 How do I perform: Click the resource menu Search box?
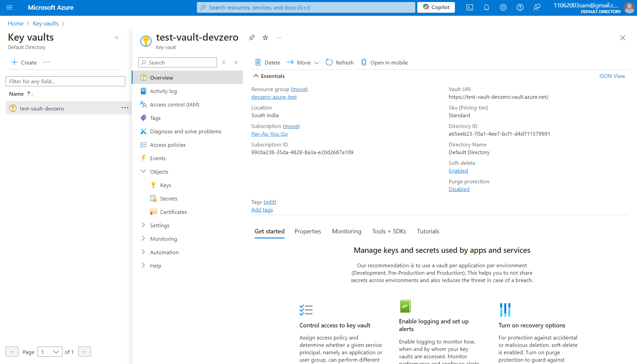[x=178, y=62]
